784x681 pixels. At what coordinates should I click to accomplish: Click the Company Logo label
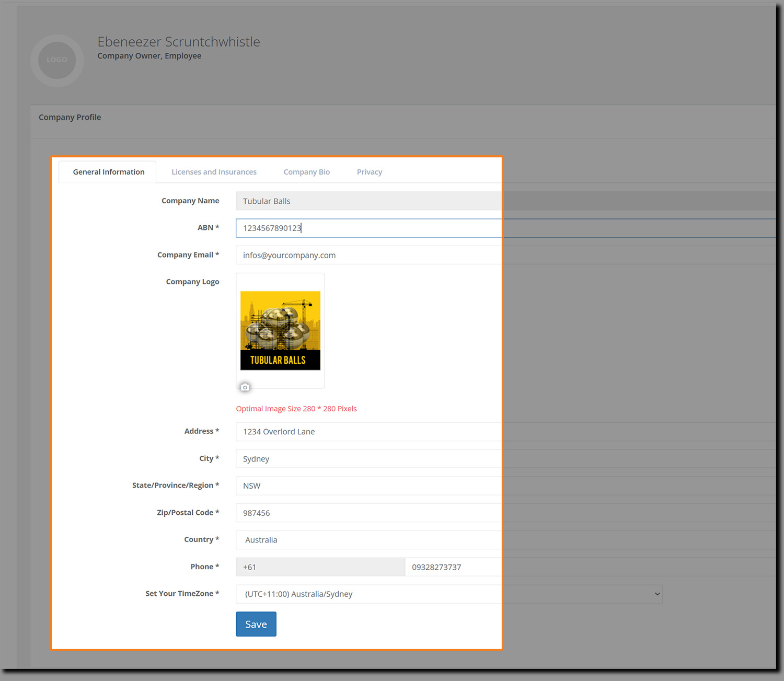193,282
